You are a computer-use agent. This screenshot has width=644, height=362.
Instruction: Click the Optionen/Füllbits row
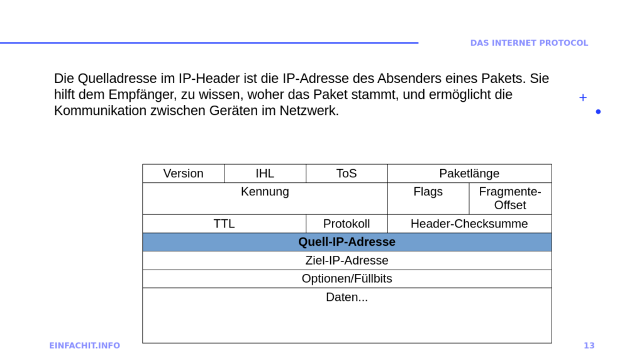[x=347, y=278]
